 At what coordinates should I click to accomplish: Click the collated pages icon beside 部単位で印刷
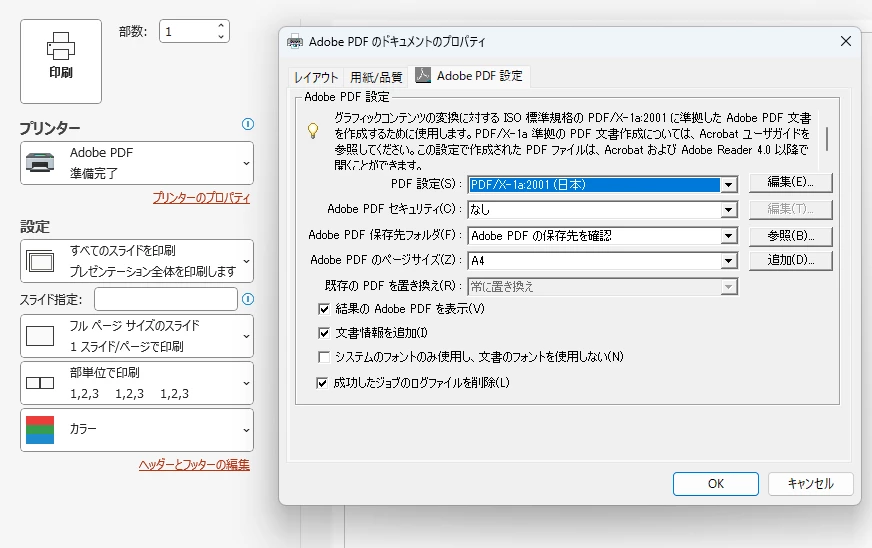click(x=40, y=383)
